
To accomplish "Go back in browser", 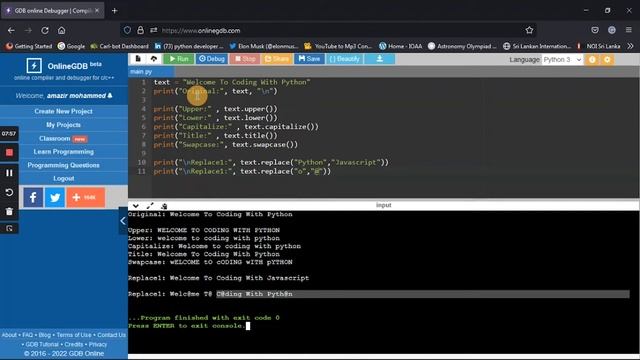I will 11,30.
